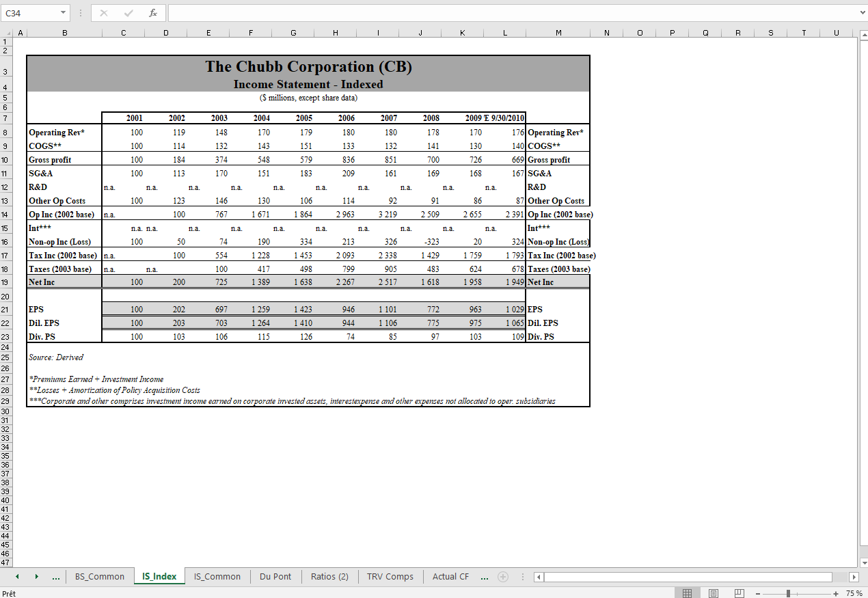868x598 pixels.
Task: Select Net Inc value 2 517
Action: point(378,282)
